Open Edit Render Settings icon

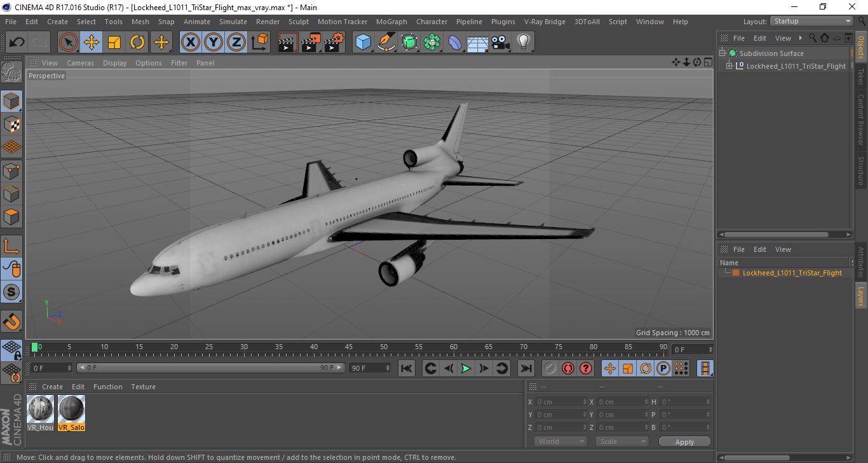coord(334,43)
